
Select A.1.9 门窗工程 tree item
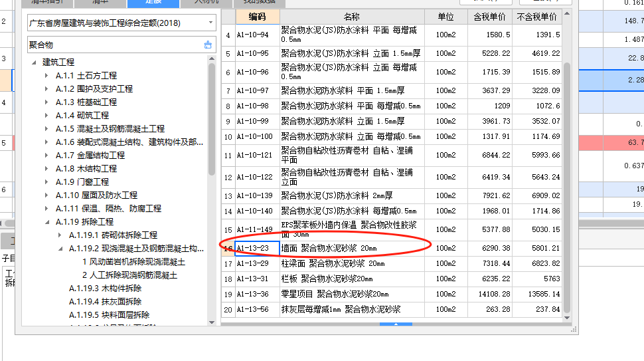(82, 181)
